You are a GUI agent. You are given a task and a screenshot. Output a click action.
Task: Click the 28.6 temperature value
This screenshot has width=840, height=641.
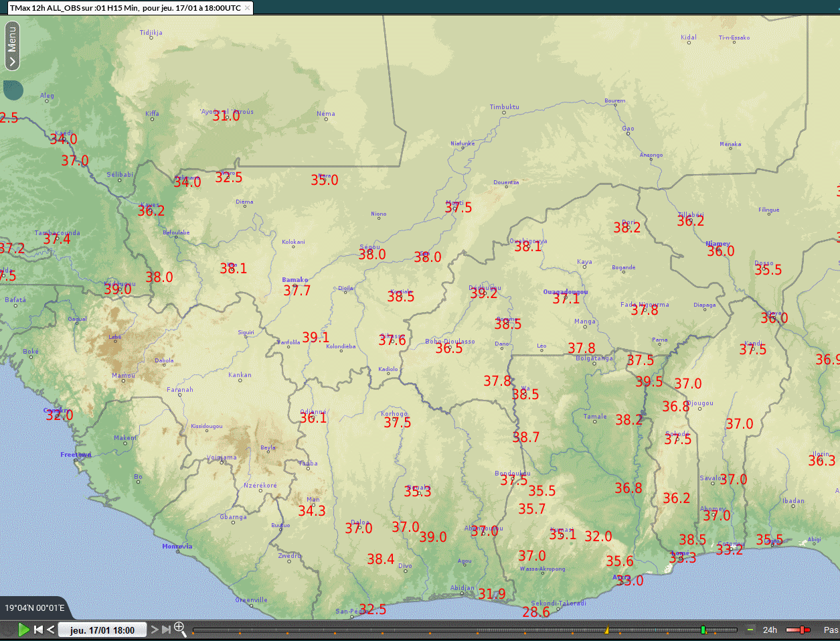tap(536, 612)
